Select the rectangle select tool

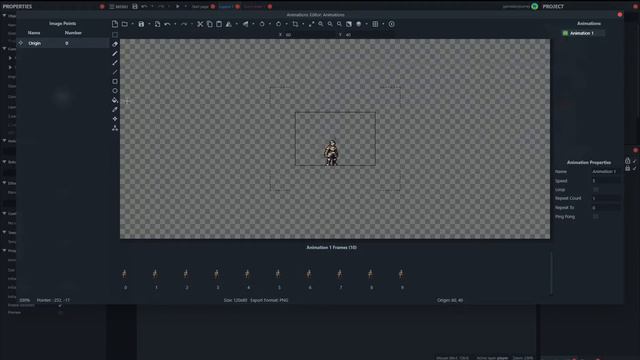click(x=115, y=35)
